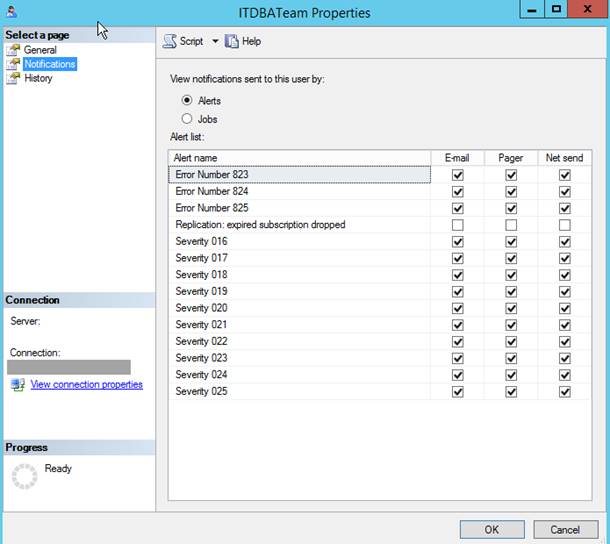Select the Severity 016 alert name
Screen dimensions: 610x544
coord(201,242)
